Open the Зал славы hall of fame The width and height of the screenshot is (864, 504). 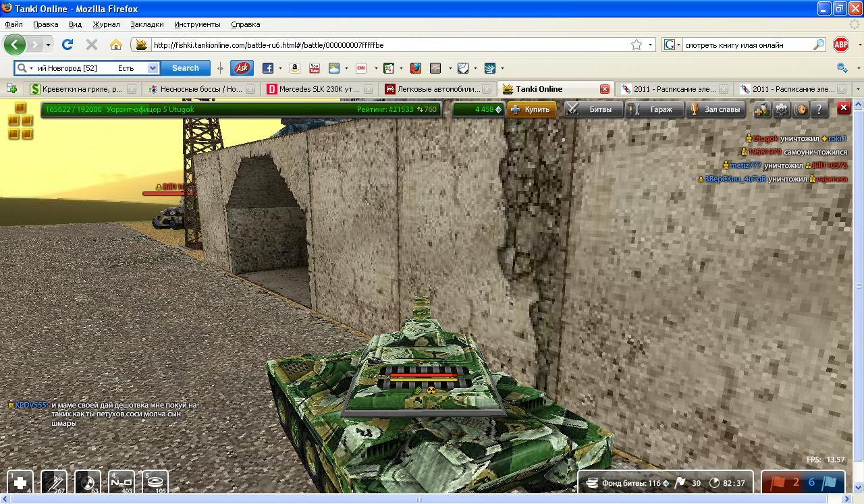pos(715,109)
